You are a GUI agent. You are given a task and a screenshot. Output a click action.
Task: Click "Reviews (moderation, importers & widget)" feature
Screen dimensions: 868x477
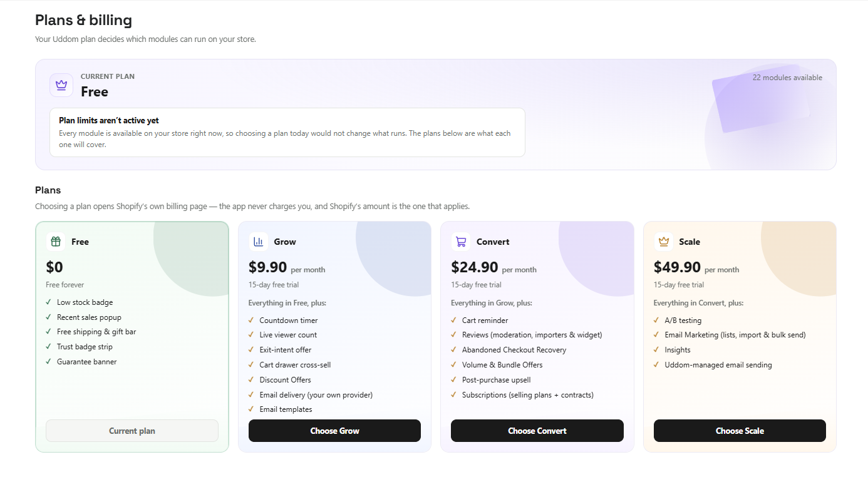point(532,335)
